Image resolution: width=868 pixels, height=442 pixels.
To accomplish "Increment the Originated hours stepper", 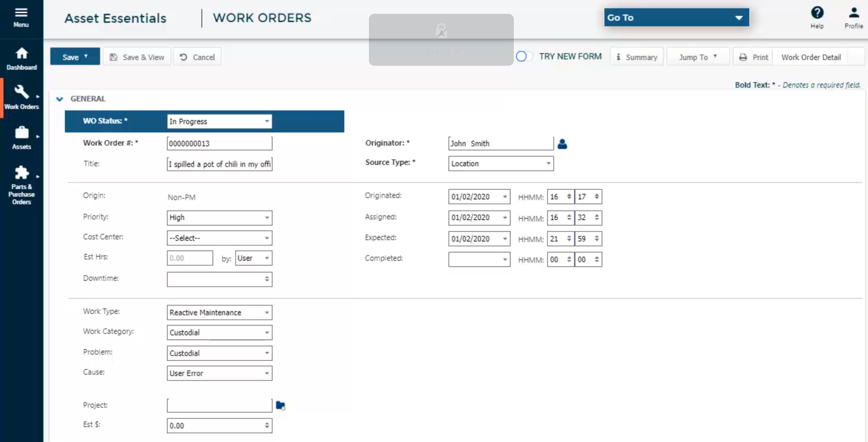I will tap(569, 194).
